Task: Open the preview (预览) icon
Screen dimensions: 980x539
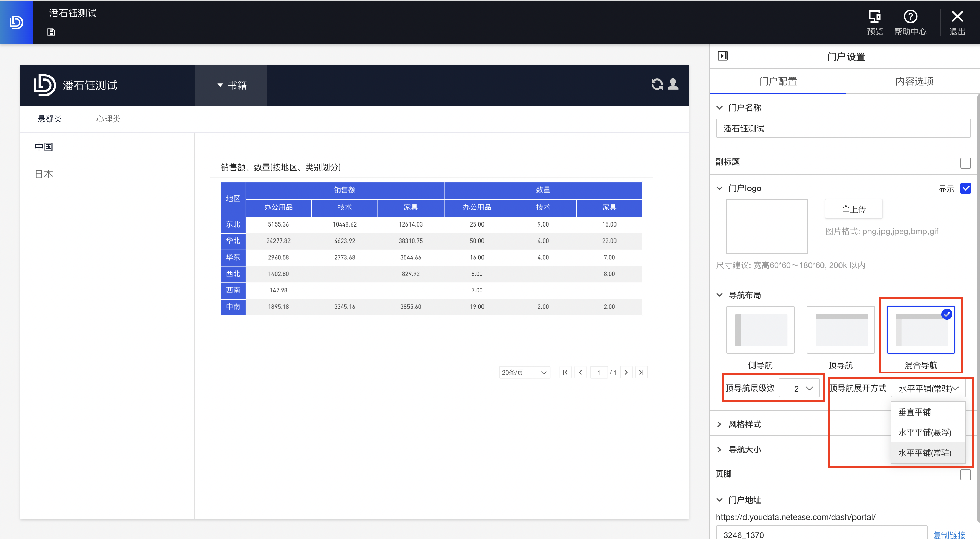Action: 874,17
